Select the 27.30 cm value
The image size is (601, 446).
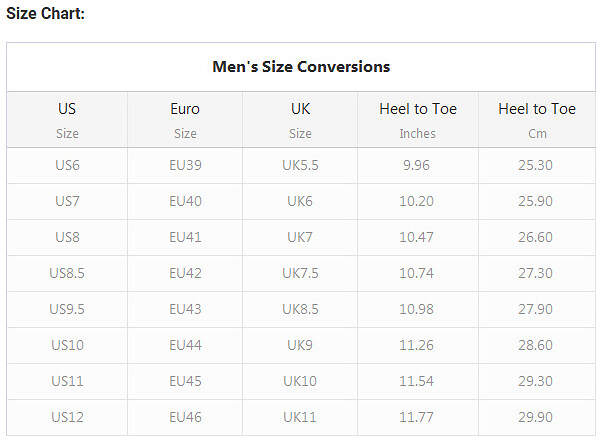(x=537, y=273)
